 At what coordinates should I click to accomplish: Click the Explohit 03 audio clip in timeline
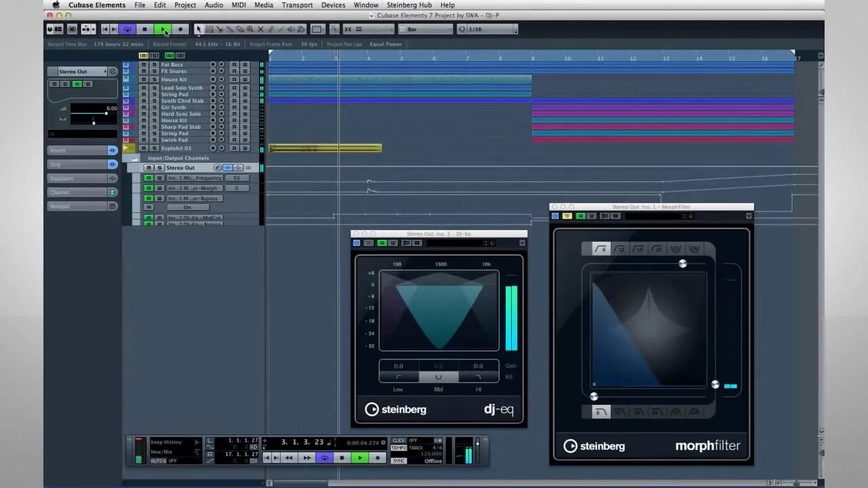coord(325,148)
